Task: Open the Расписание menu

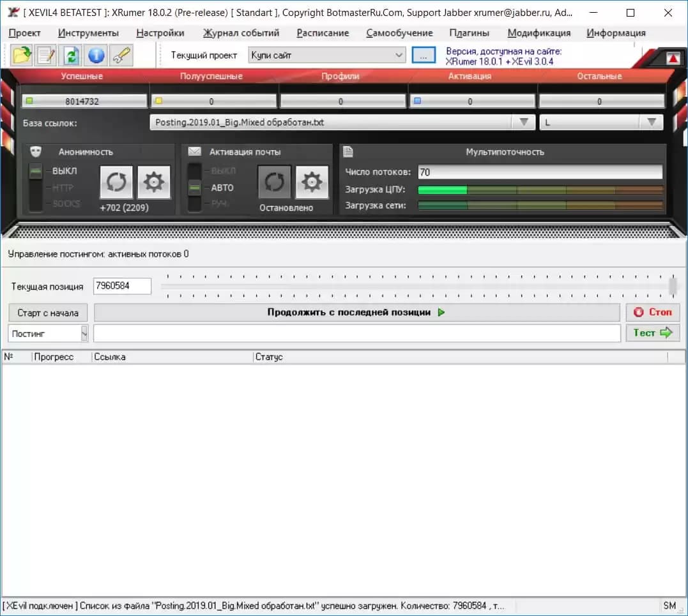Action: point(323,33)
